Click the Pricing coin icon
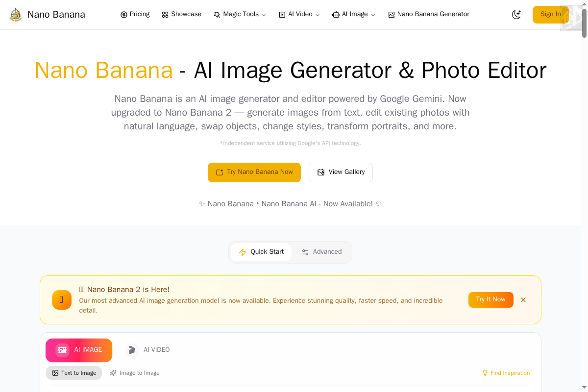Image resolution: width=588 pixels, height=392 pixels. click(124, 15)
